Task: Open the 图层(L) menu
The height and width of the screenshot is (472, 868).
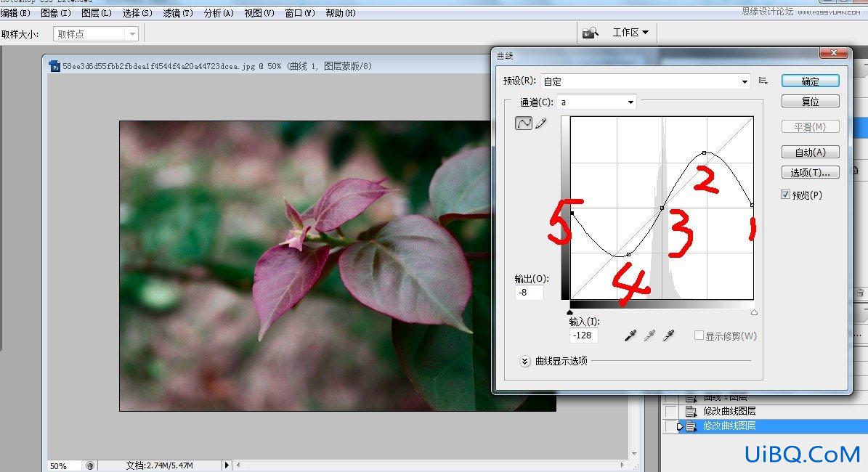Action: pos(97,13)
